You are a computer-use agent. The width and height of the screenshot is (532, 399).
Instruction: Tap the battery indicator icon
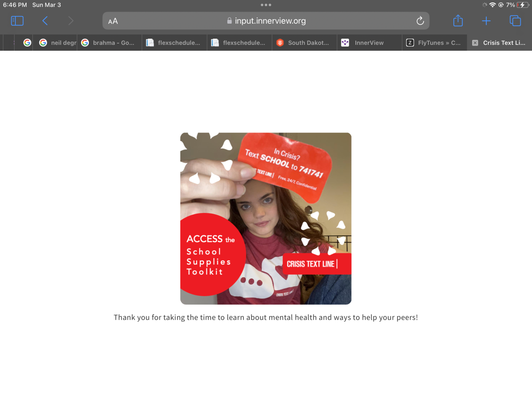point(523,5)
